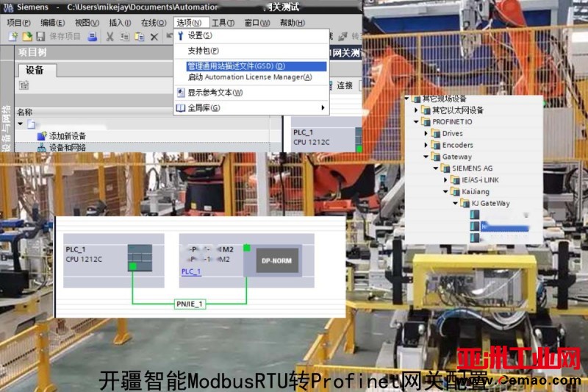Open the 工具(T) menu
Viewport: 588px width, 392px height.
(x=223, y=23)
